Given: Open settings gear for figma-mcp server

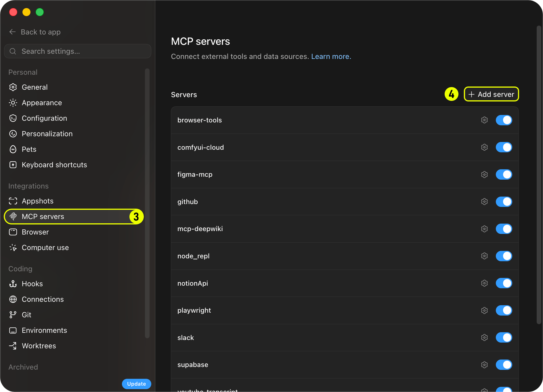Looking at the screenshot, I should (x=484, y=174).
